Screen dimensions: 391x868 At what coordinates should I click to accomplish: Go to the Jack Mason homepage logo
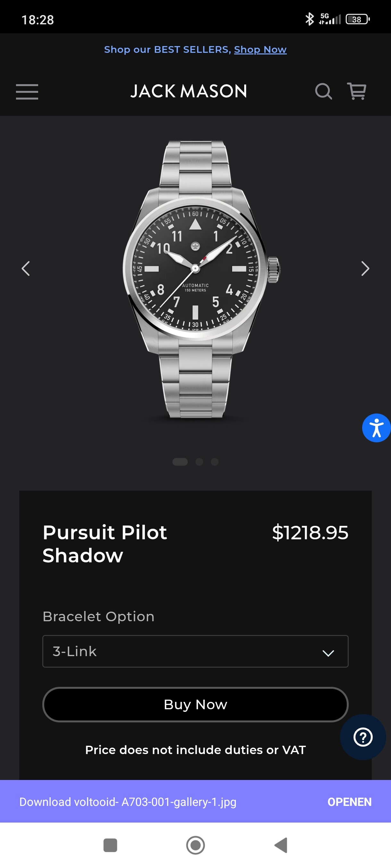(x=188, y=91)
